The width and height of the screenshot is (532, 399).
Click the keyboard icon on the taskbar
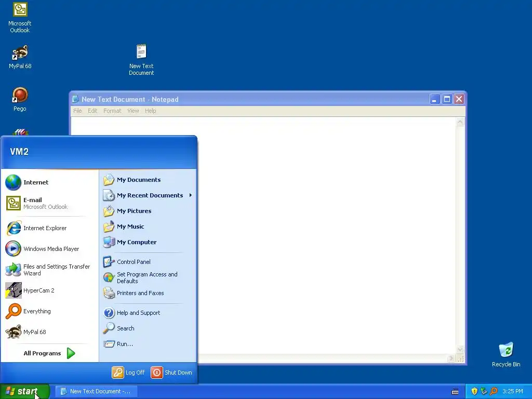pos(455,392)
